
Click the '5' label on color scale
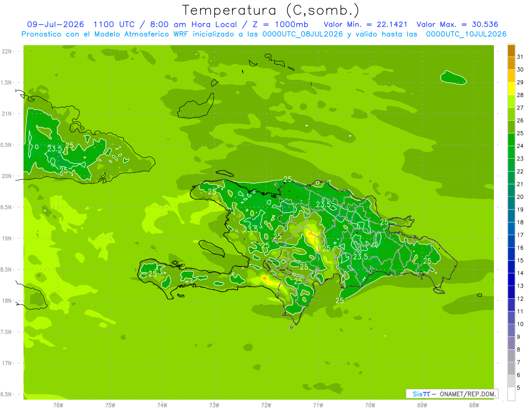(519, 388)
